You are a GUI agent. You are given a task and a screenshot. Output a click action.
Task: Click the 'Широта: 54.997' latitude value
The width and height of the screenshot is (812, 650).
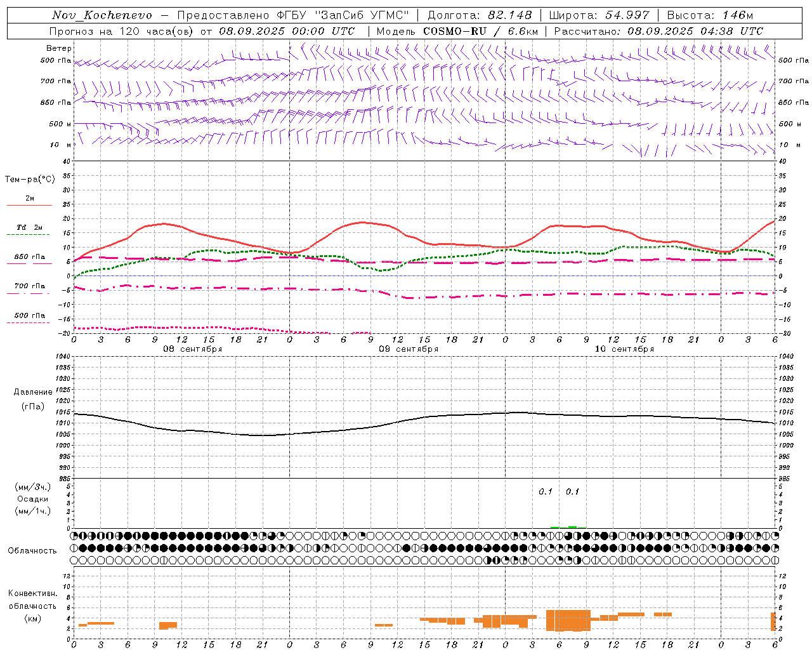[x=599, y=15]
